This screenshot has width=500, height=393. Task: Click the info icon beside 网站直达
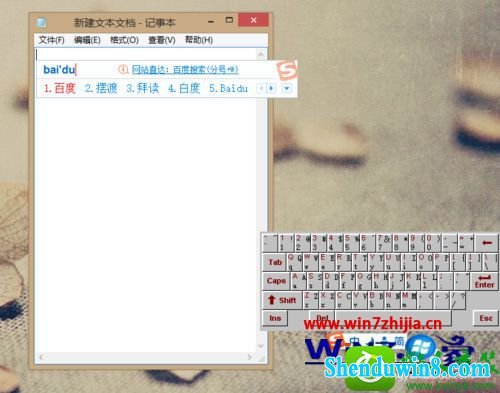pos(123,69)
